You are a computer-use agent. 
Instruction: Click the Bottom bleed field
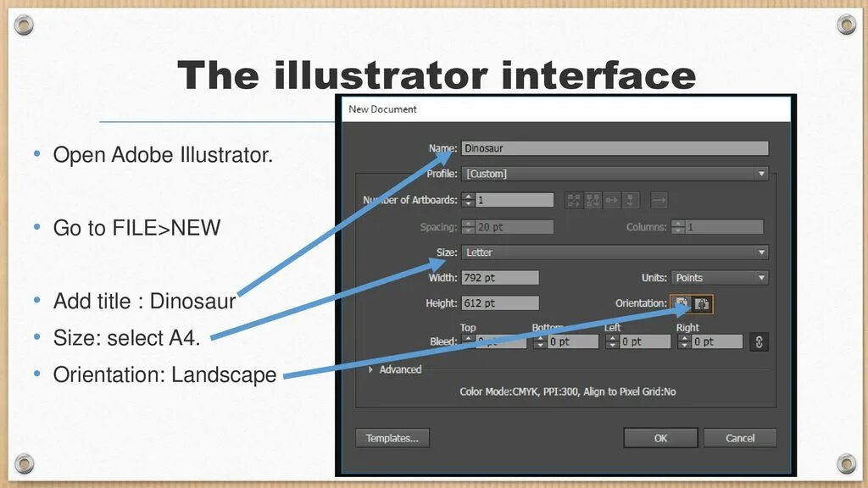pyautogui.click(x=574, y=342)
